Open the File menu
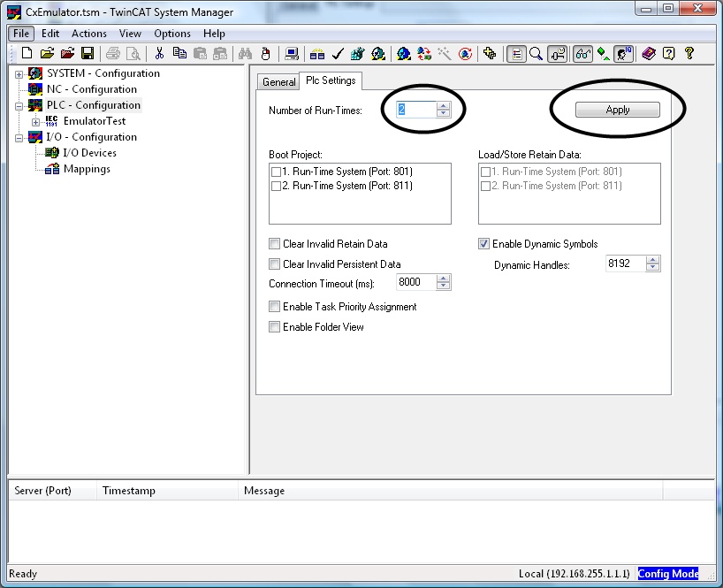Image resolution: width=723 pixels, height=588 pixels. coord(21,34)
